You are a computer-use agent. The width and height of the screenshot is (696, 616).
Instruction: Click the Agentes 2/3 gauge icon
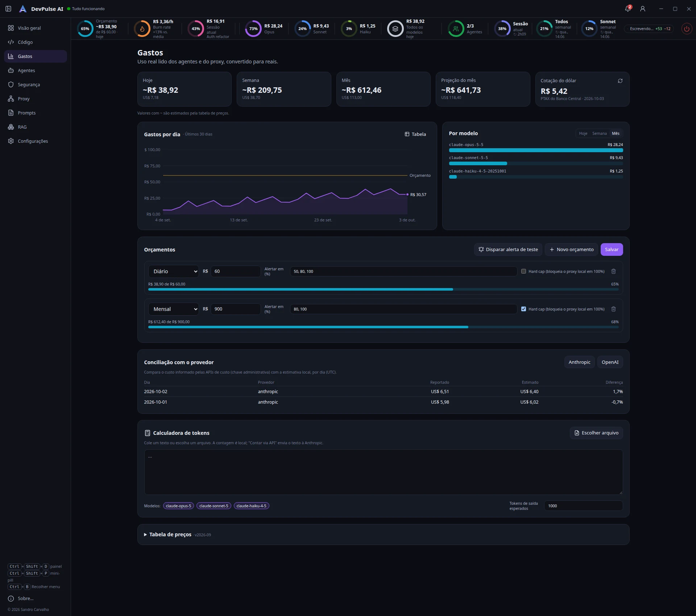(456, 29)
